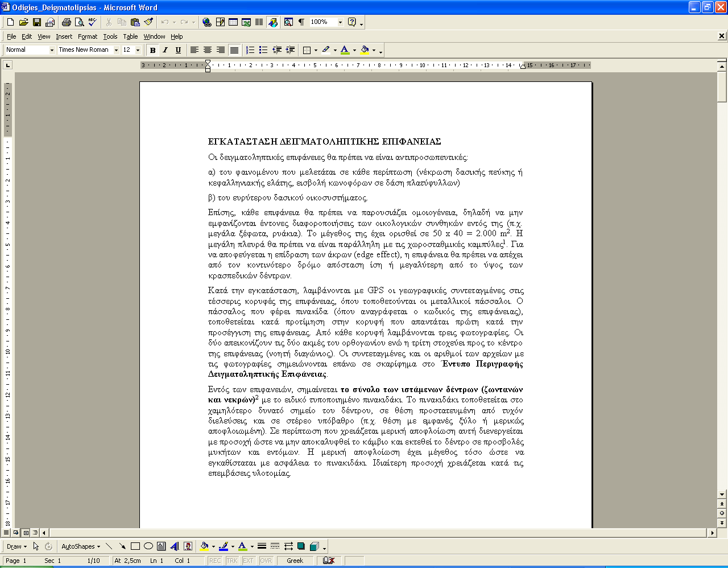Insert WordArt from the Drawing toolbar

(174, 546)
